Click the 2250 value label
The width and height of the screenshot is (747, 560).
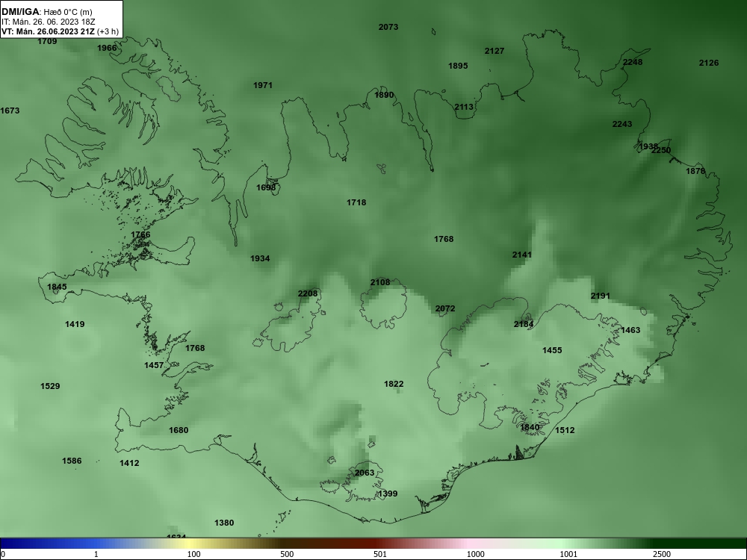tap(661, 151)
